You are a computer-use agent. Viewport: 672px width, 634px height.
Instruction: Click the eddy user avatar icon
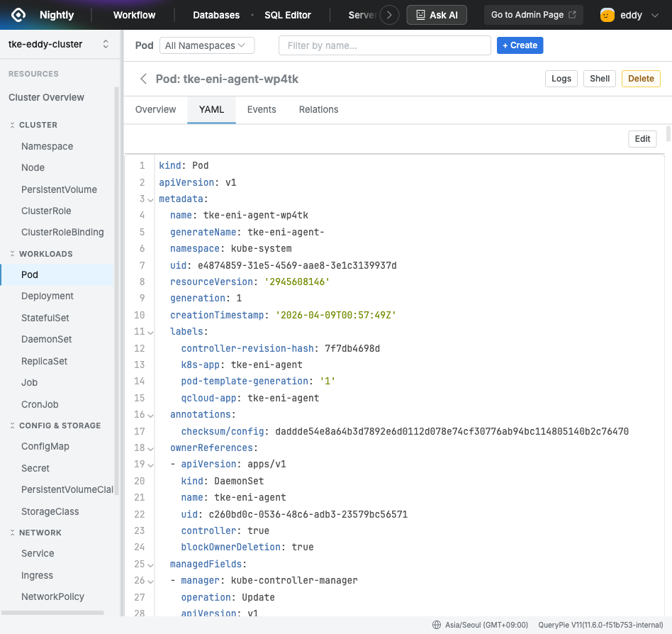coord(607,15)
